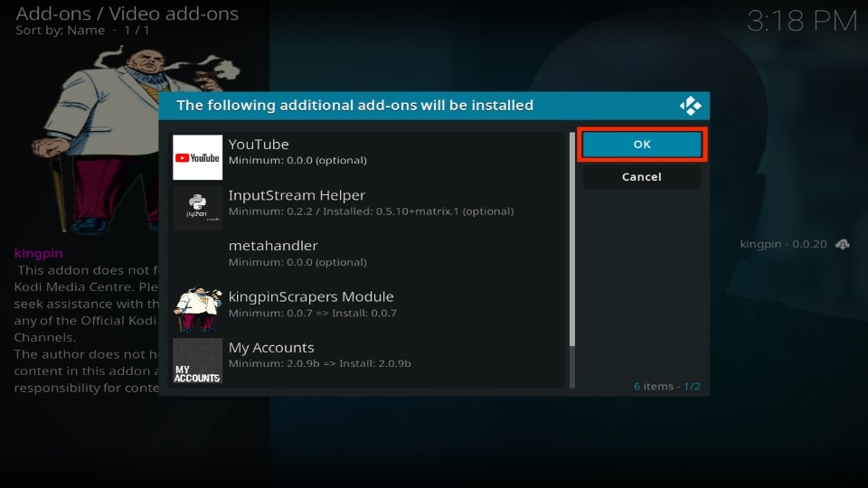Viewport: 868px width, 488px height.
Task: Click the 'Minimum: 2.0.9b => Install: 2.0.9b' text
Action: (320, 363)
